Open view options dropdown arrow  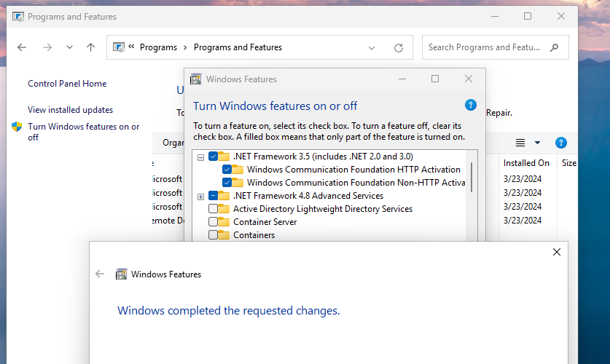coord(537,143)
